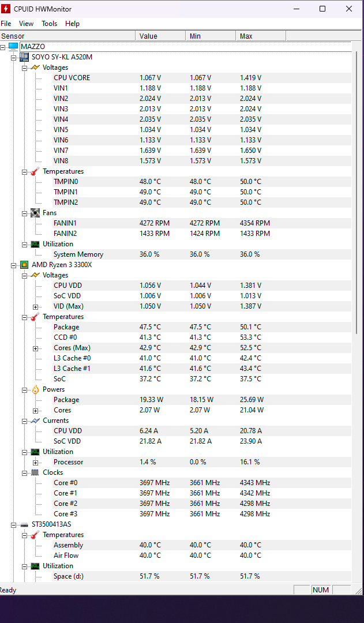The width and height of the screenshot is (364, 623).
Task: Expand the Processor utilization entry
Action: click(35, 463)
